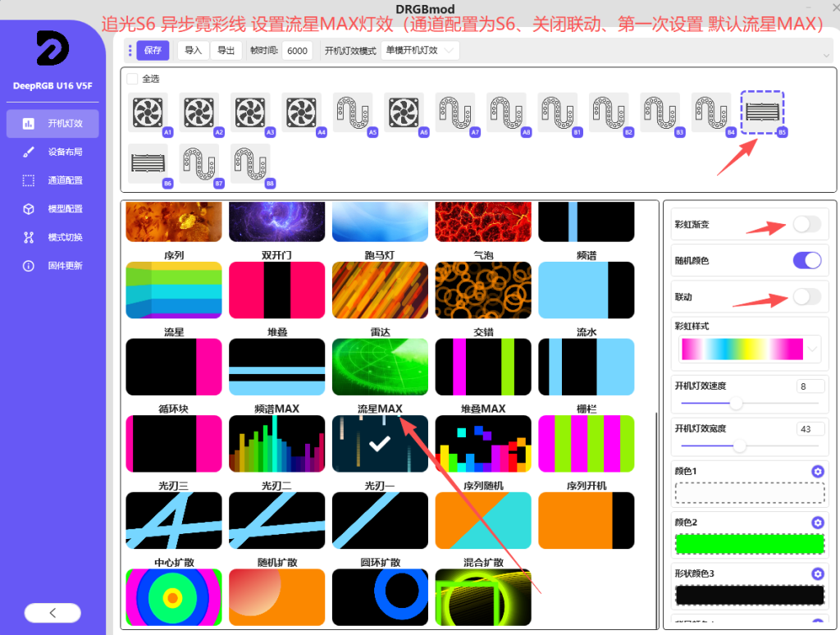Image resolution: width=840 pixels, height=635 pixels.
Task: Select the A1 fan device icon
Action: [x=148, y=112]
